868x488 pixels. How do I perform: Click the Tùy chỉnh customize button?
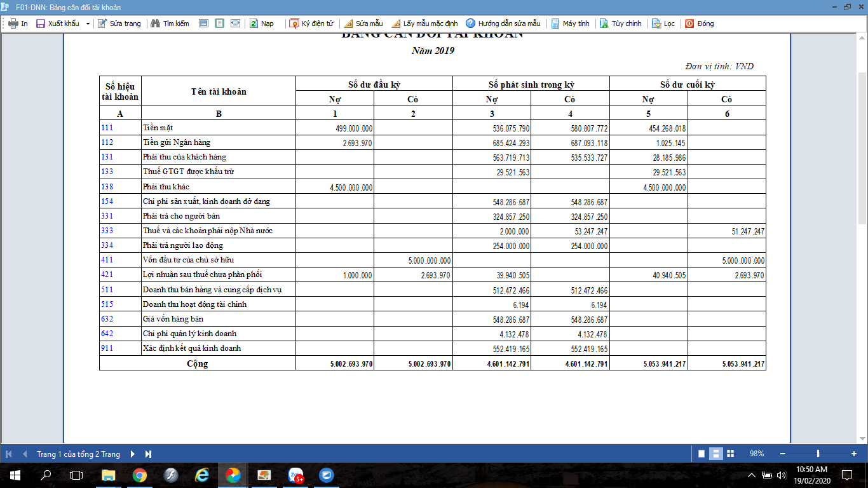coord(620,24)
